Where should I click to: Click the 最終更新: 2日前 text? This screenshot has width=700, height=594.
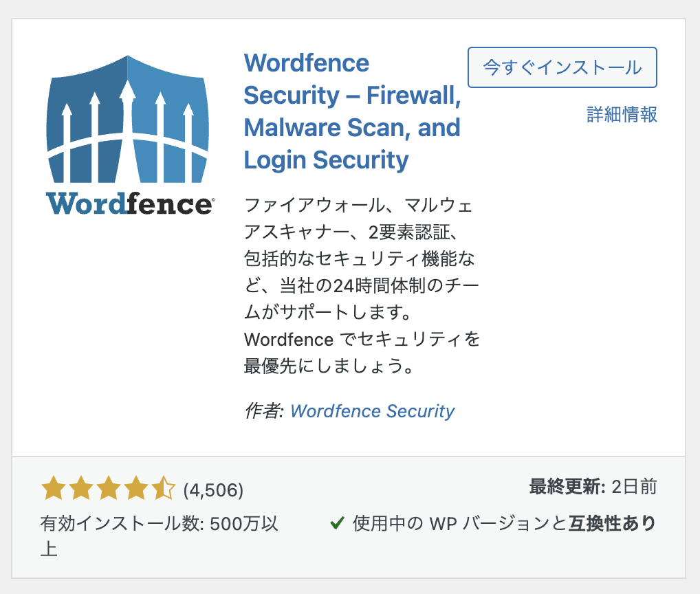coord(593,487)
